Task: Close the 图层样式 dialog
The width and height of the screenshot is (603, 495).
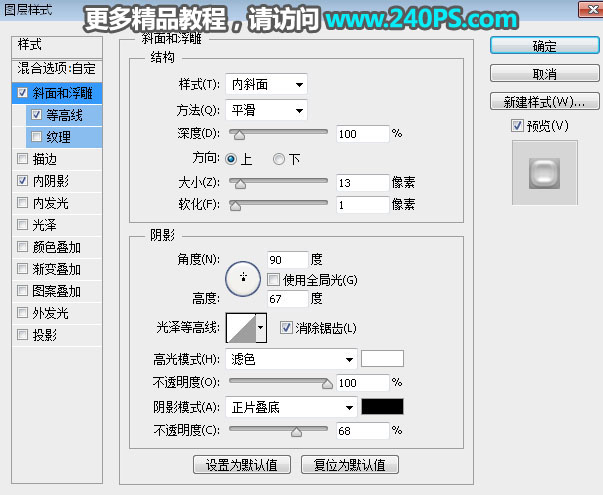Action: pyautogui.click(x=591, y=9)
